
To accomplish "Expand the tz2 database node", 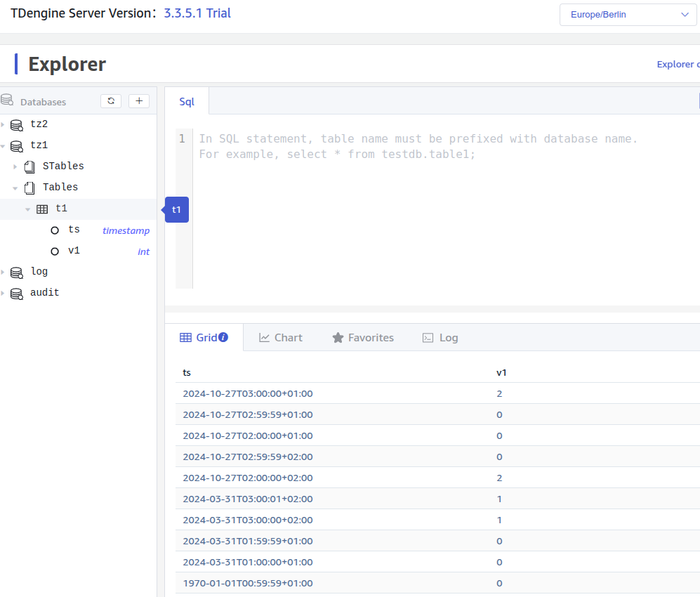I will (3, 124).
